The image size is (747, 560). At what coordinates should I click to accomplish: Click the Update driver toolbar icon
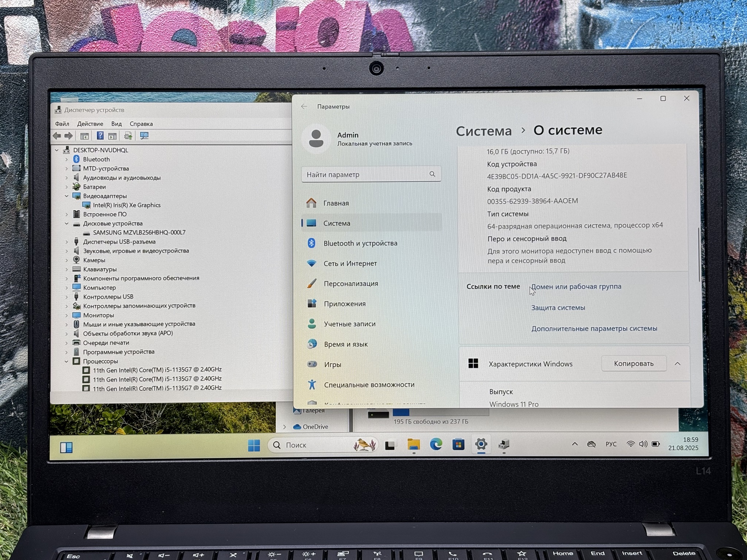(x=128, y=136)
